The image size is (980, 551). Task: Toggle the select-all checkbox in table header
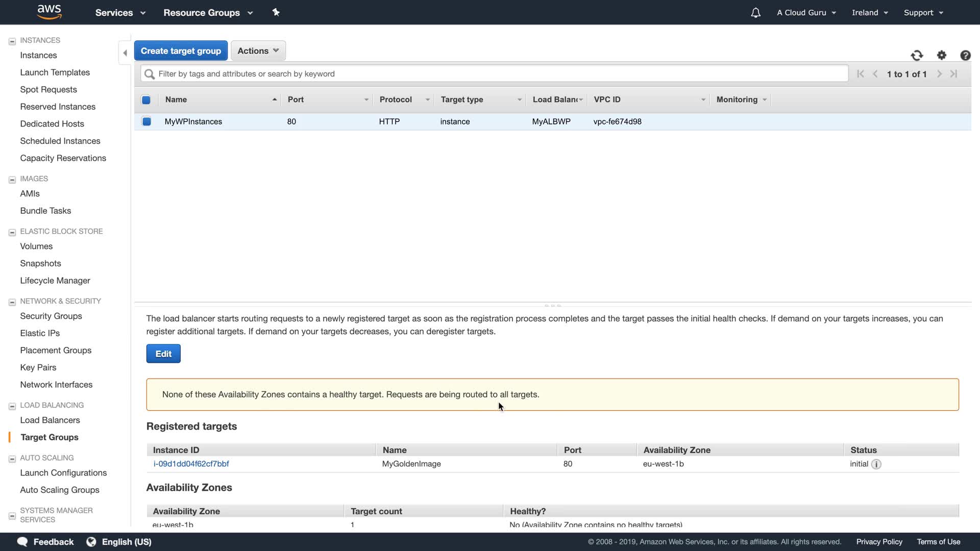tap(146, 100)
